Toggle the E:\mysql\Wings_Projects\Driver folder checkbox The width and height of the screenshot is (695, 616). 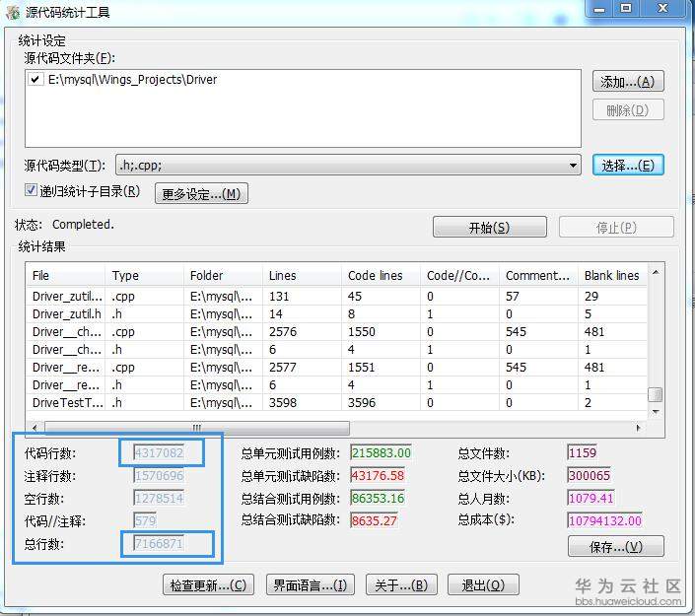point(35,80)
